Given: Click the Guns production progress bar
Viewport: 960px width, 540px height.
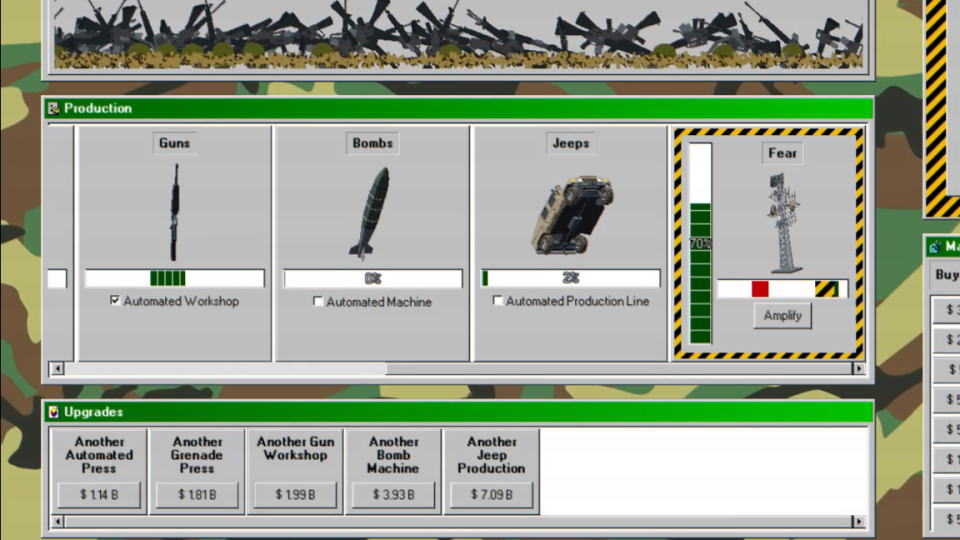Looking at the screenshot, I should pyautogui.click(x=175, y=278).
